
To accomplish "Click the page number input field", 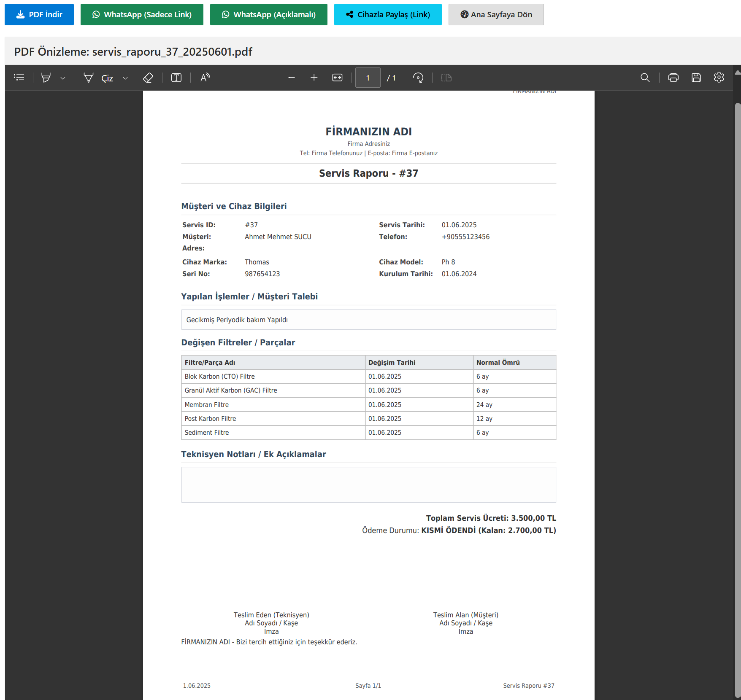I will tap(368, 78).
